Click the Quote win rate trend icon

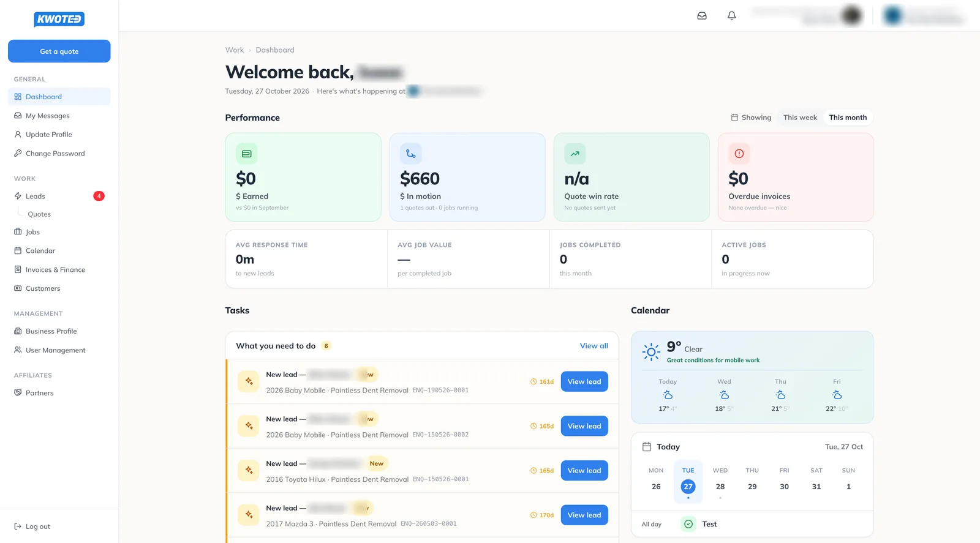click(575, 154)
